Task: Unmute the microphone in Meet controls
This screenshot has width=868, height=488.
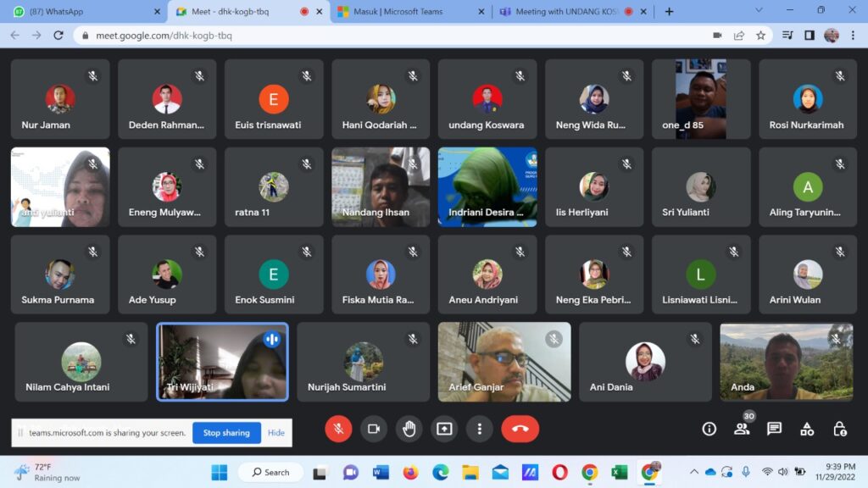Action: coord(338,429)
